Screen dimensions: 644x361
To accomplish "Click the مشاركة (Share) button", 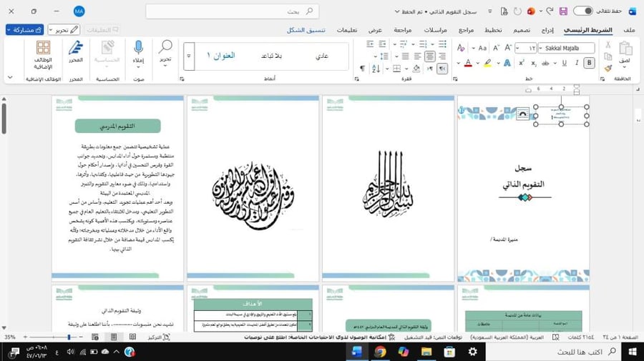I will (24, 29).
